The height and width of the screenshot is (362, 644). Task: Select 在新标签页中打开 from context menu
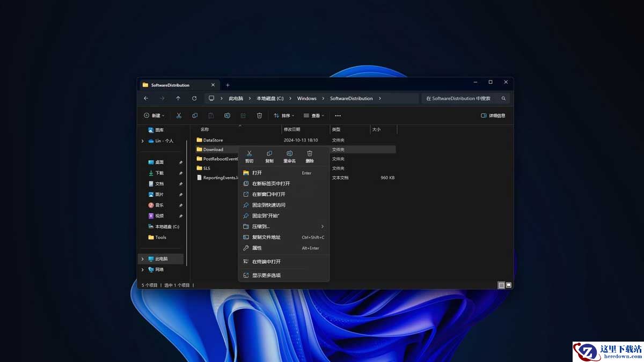pyautogui.click(x=284, y=183)
